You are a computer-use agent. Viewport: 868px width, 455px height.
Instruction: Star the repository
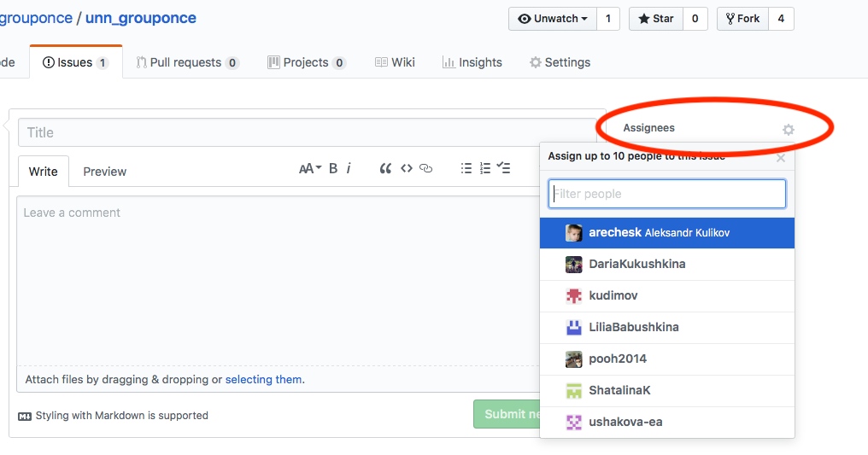coord(656,19)
